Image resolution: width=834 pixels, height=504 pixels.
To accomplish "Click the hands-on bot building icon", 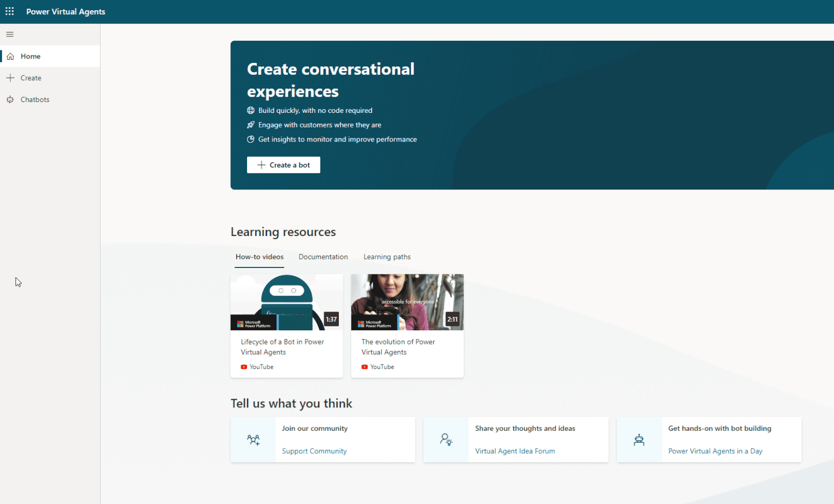I will click(x=639, y=440).
